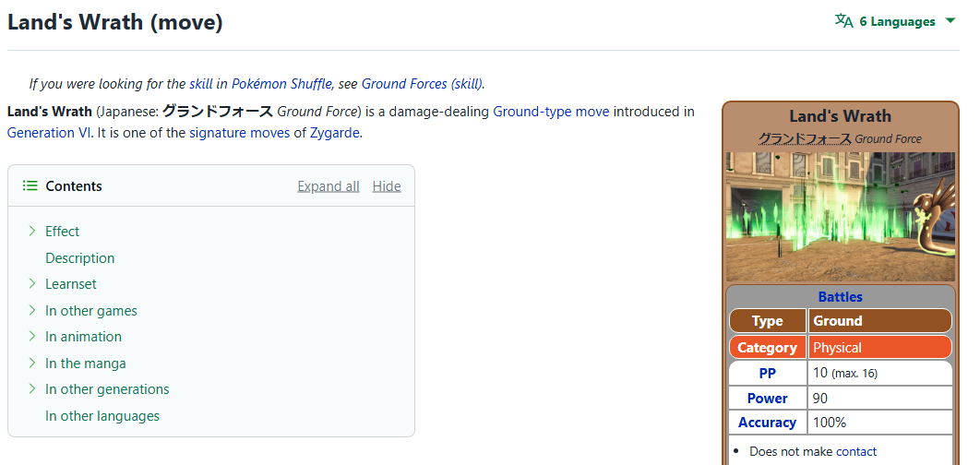Open the In other games entry
Image resolution: width=980 pixels, height=465 pixels.
(x=91, y=311)
